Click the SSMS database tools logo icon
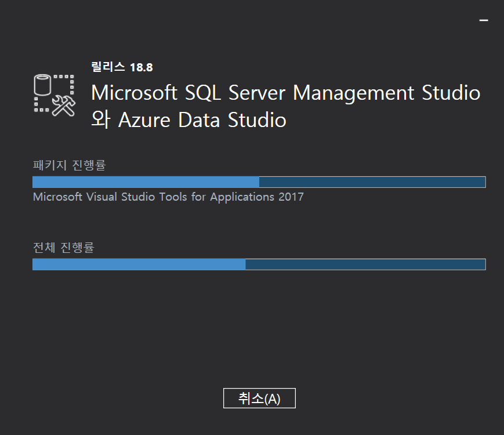Screen dimensions: 504x435 55,95
